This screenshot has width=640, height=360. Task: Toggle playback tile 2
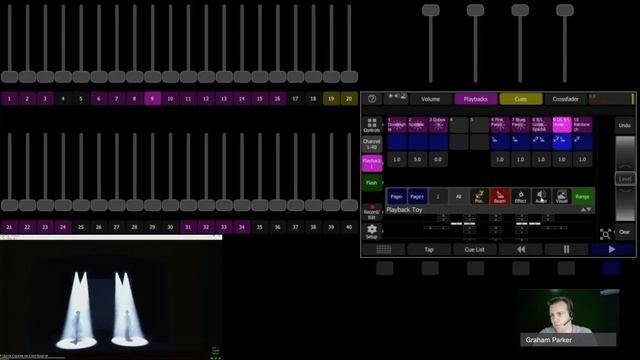pyautogui.click(x=417, y=124)
